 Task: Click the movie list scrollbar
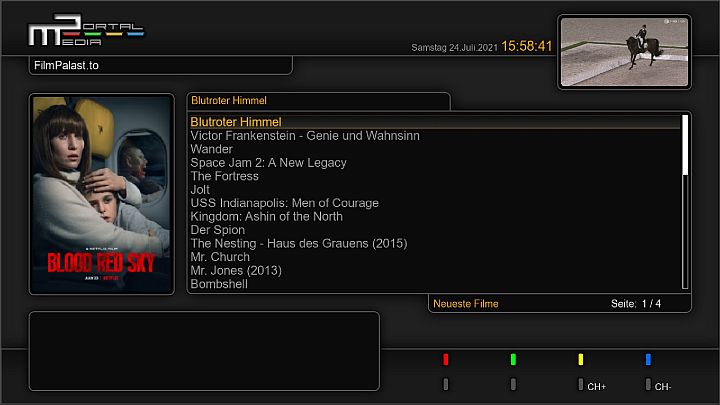pyautogui.click(x=685, y=200)
